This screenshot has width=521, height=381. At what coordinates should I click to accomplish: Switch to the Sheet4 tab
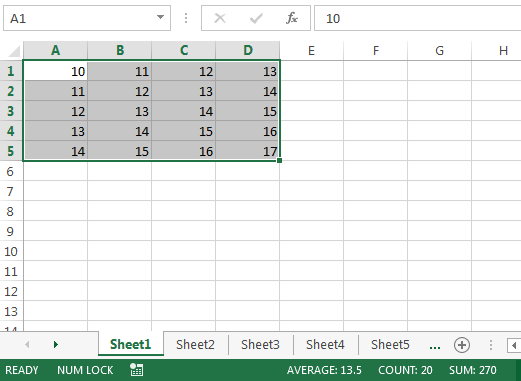tap(325, 345)
